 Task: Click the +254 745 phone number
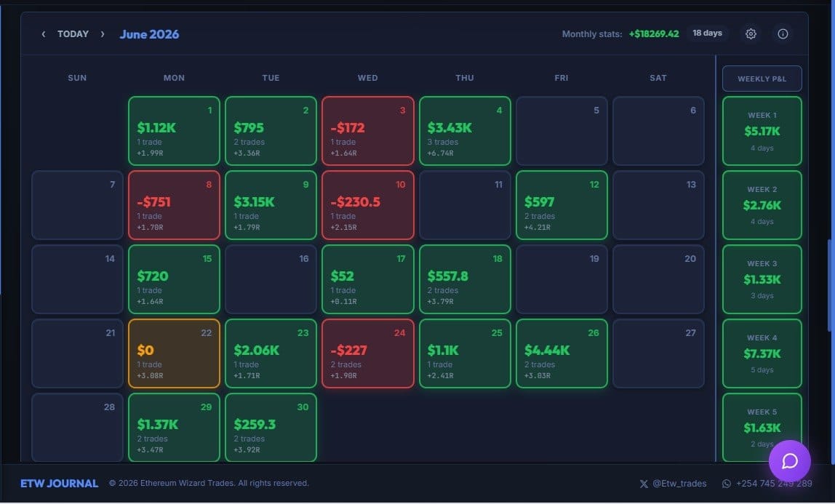[774, 484]
